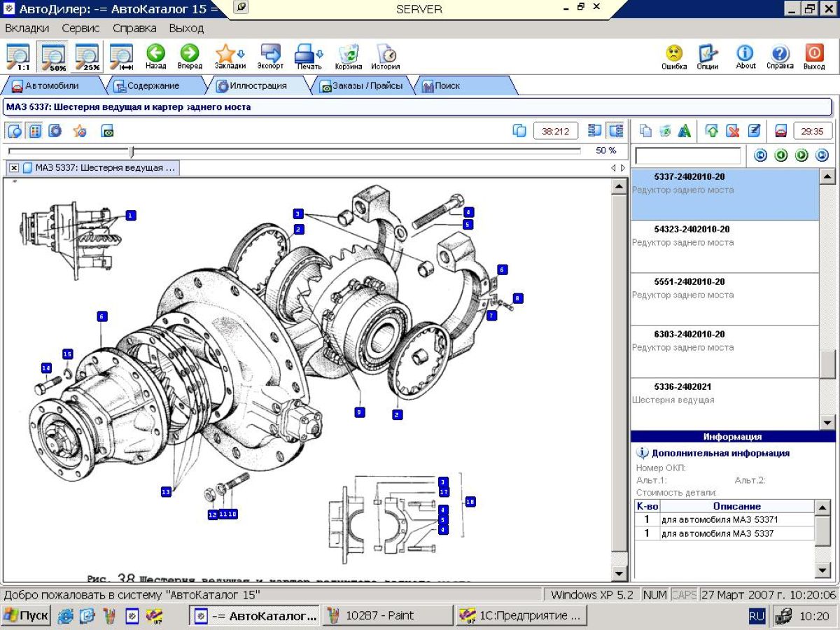Screen dimensions: 840x630
Task: Switch to the Иллюстрация tab
Action: [x=258, y=86]
